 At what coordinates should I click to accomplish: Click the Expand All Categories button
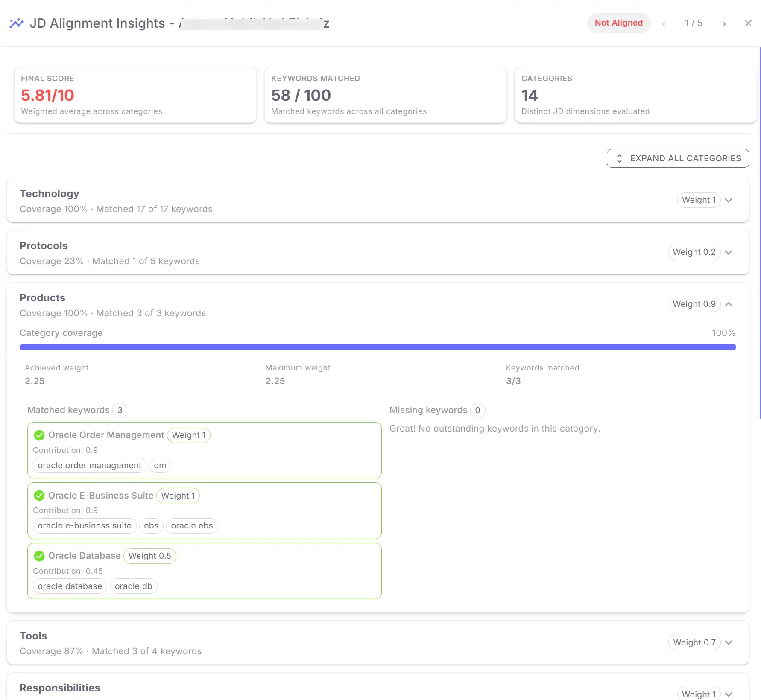(677, 158)
